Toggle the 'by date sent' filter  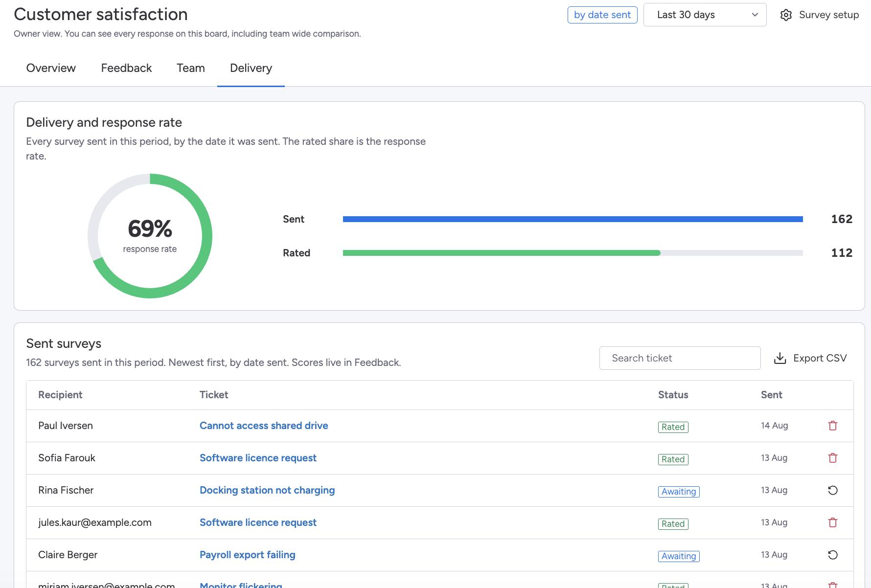pyautogui.click(x=602, y=15)
